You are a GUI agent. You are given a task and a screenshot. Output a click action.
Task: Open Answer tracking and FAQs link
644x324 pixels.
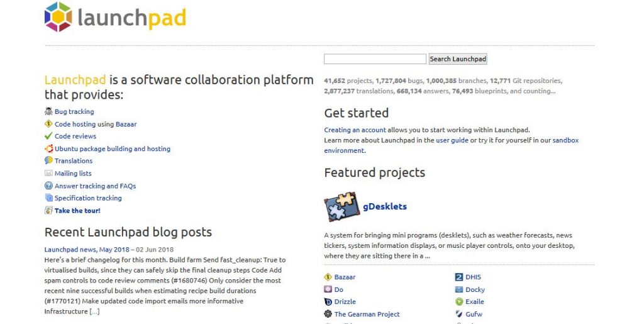click(x=96, y=186)
